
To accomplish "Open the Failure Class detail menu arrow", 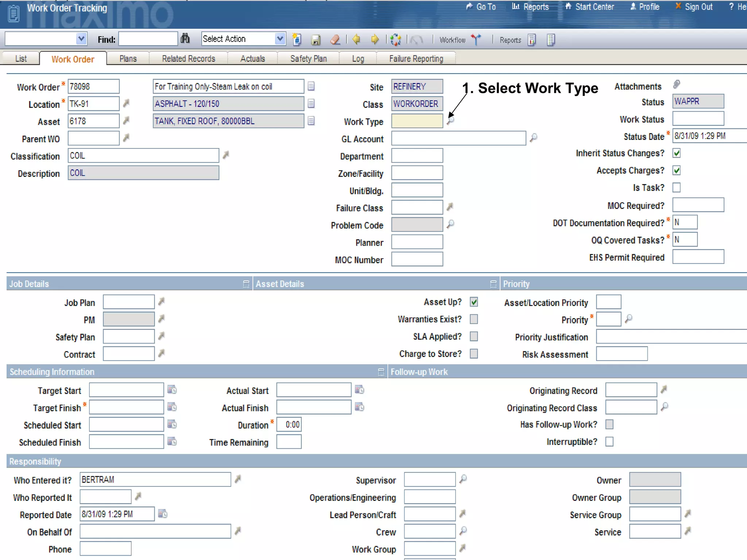I will [450, 207].
